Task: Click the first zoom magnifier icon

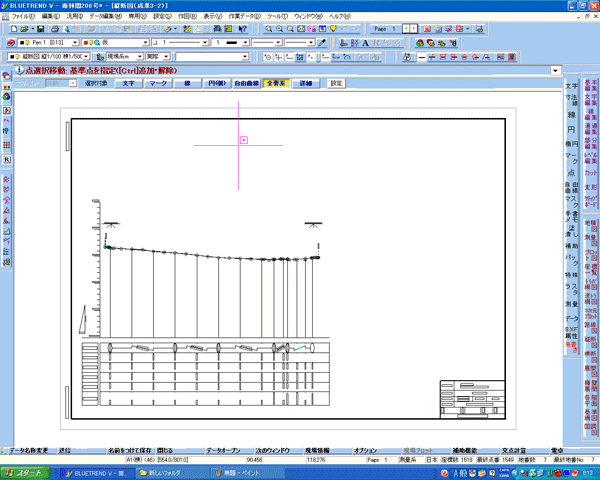Action: point(269,29)
